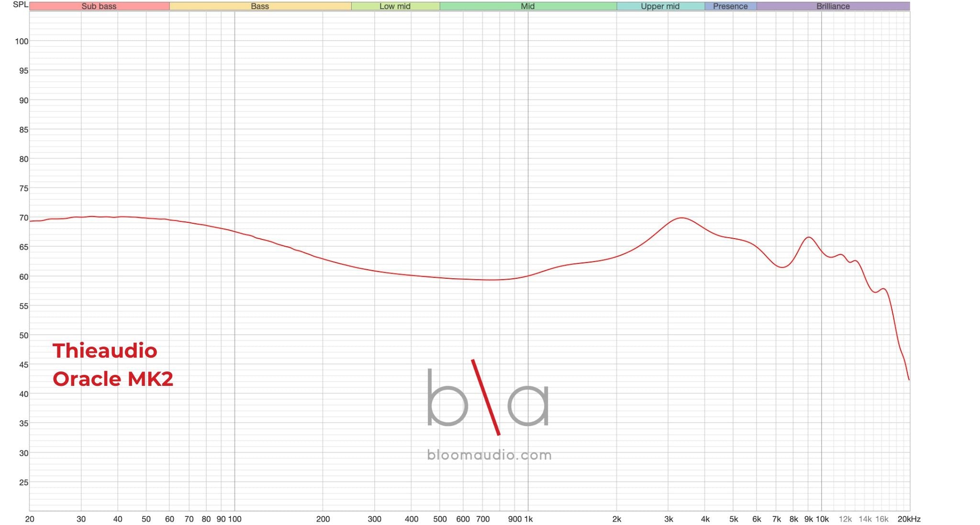Select the Upper mid band label
The height and width of the screenshot is (525, 980).
point(660,6)
